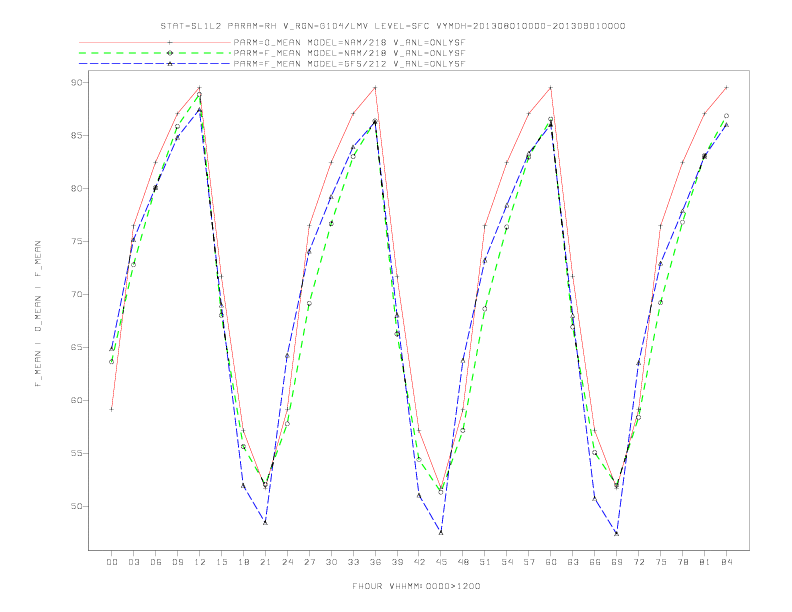Click the x-axis forecast hour label 75
This screenshot has height=612, width=792.
[661, 562]
